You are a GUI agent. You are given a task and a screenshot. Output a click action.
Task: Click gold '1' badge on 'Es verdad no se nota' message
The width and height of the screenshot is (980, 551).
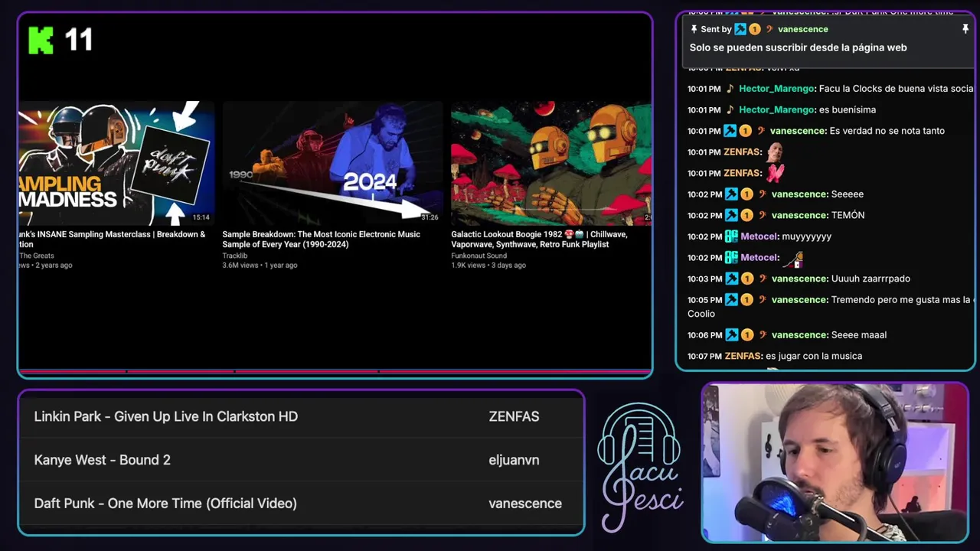[746, 131]
